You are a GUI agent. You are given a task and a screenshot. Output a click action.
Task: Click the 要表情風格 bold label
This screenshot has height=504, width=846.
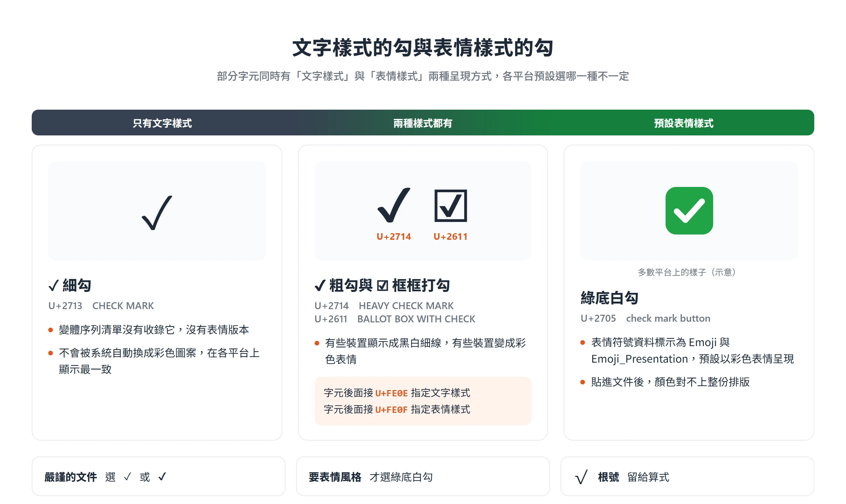click(x=335, y=477)
